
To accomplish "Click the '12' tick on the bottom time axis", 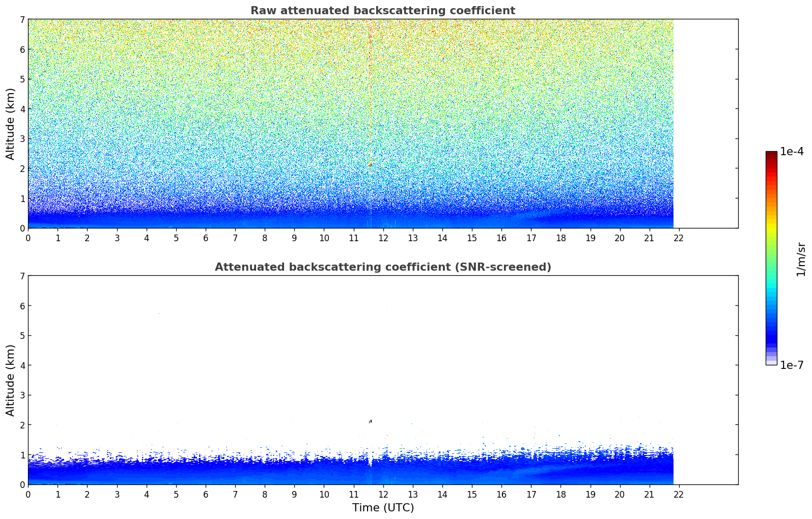I will [x=383, y=495].
